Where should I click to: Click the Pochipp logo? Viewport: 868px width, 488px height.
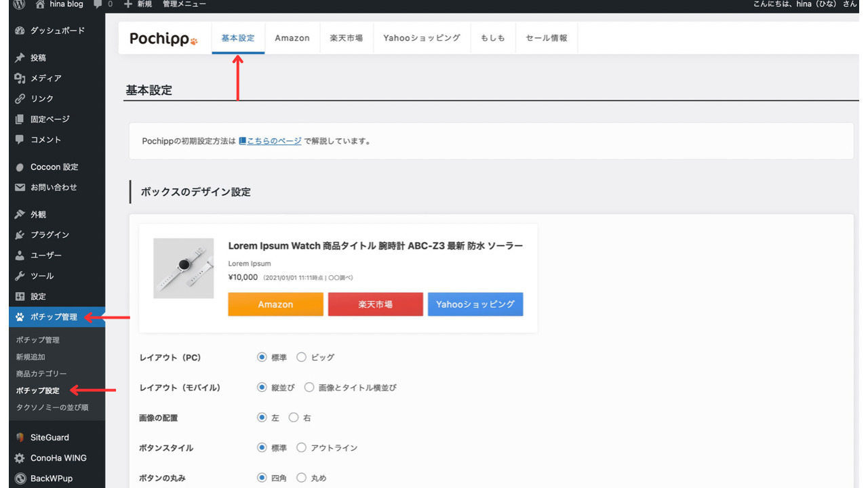pyautogui.click(x=163, y=39)
